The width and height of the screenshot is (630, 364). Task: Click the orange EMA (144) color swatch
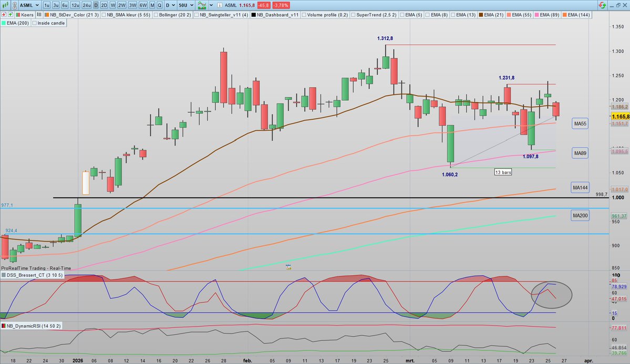click(564, 15)
